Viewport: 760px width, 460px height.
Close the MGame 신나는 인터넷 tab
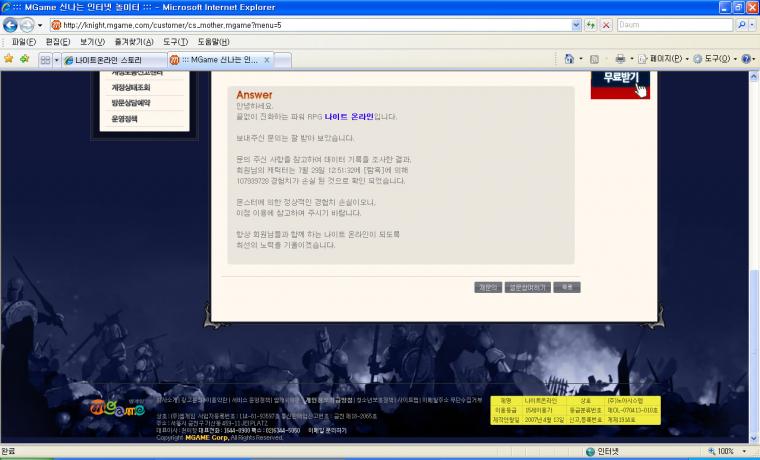click(267, 60)
